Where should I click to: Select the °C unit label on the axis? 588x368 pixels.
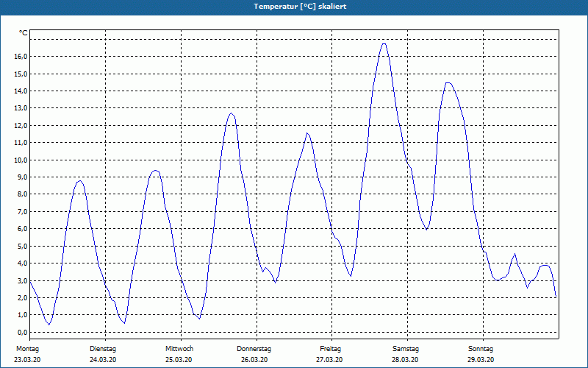coord(24,33)
